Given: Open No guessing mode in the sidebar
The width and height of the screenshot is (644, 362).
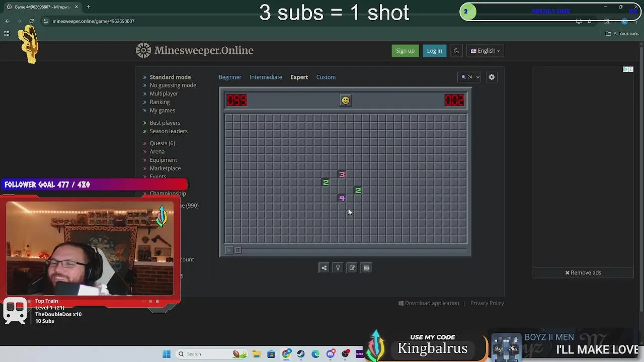Looking at the screenshot, I should (x=173, y=85).
